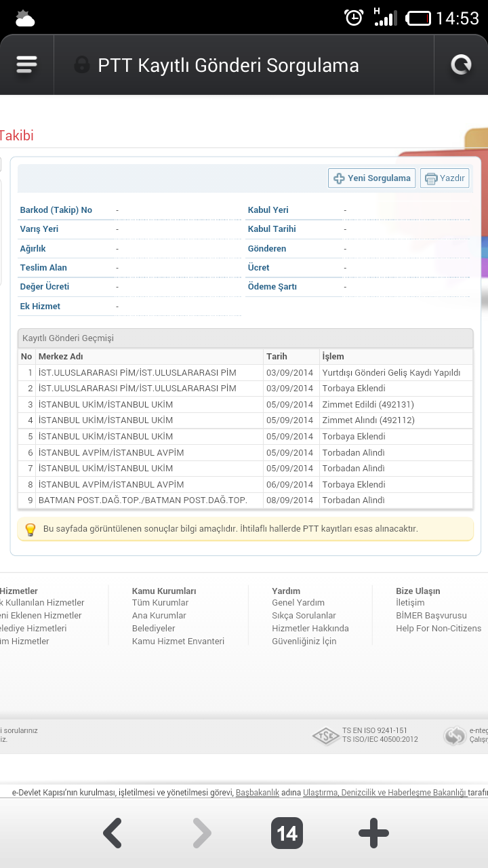Screen dimensions: 488x868
Task: Click the Varış Yeri label
Action: point(39,229)
